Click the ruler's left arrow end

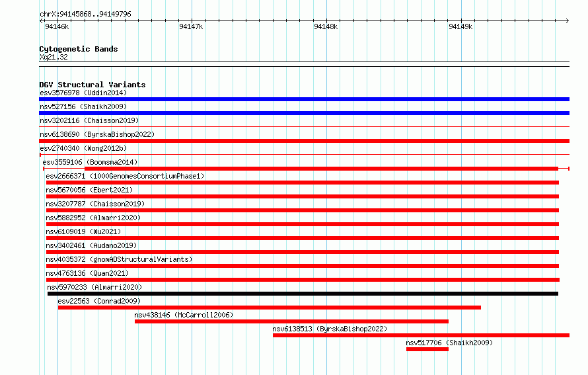[x=41, y=21]
